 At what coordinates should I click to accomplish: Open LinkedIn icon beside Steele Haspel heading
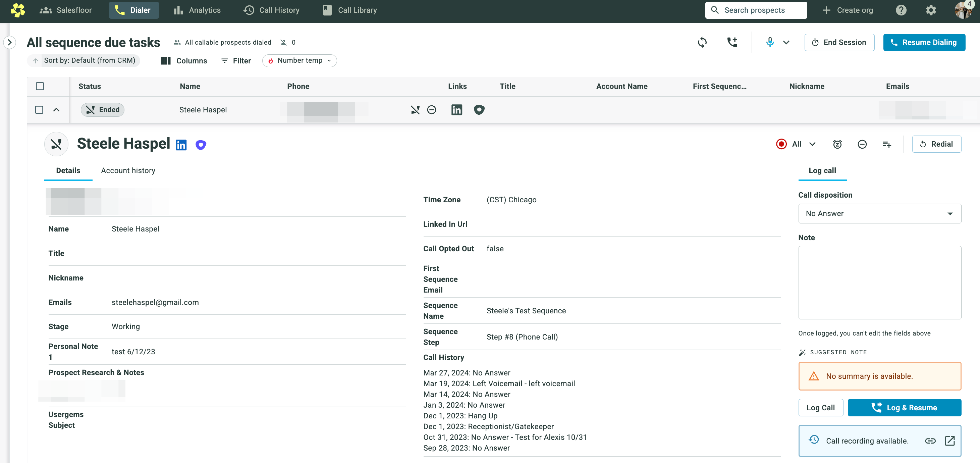(x=181, y=145)
